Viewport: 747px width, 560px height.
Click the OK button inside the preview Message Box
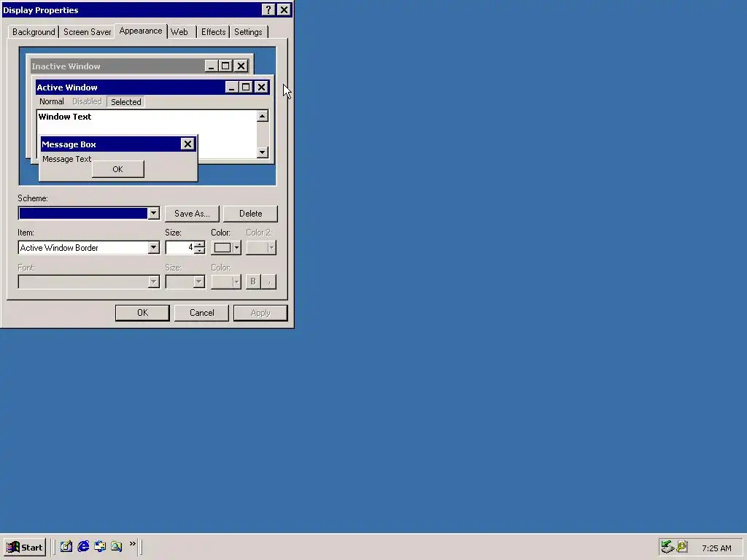coord(117,169)
